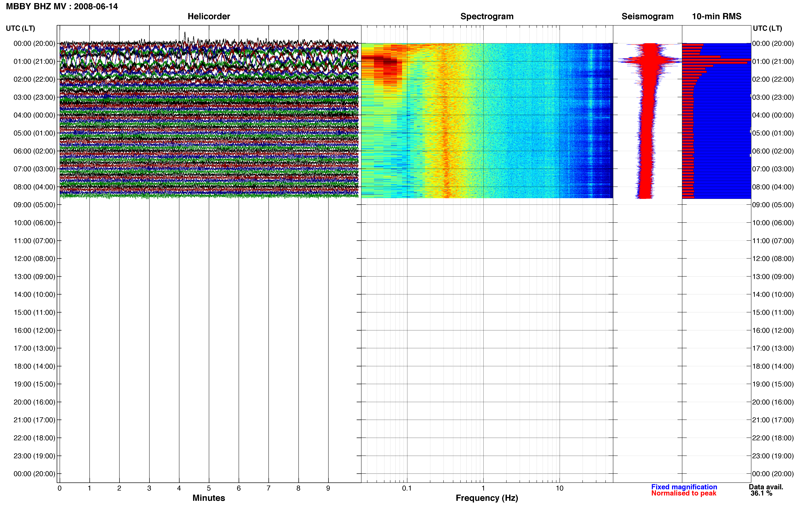Click the 'Data avail.' label
812x508 pixels.
766,487
